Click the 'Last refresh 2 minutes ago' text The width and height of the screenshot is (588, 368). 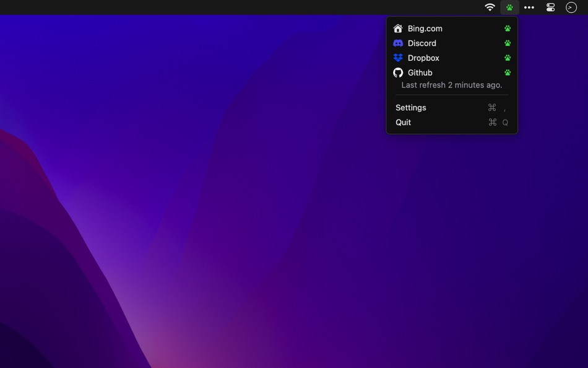pos(451,85)
